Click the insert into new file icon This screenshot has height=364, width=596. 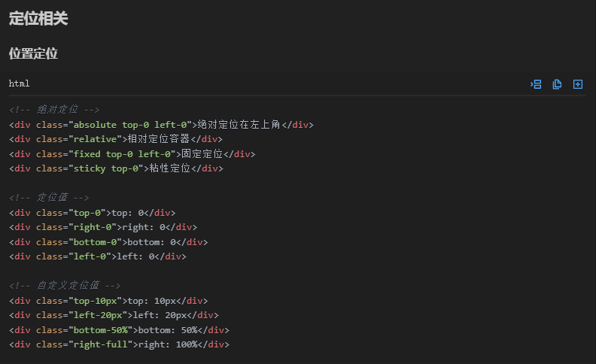pyautogui.click(x=578, y=84)
